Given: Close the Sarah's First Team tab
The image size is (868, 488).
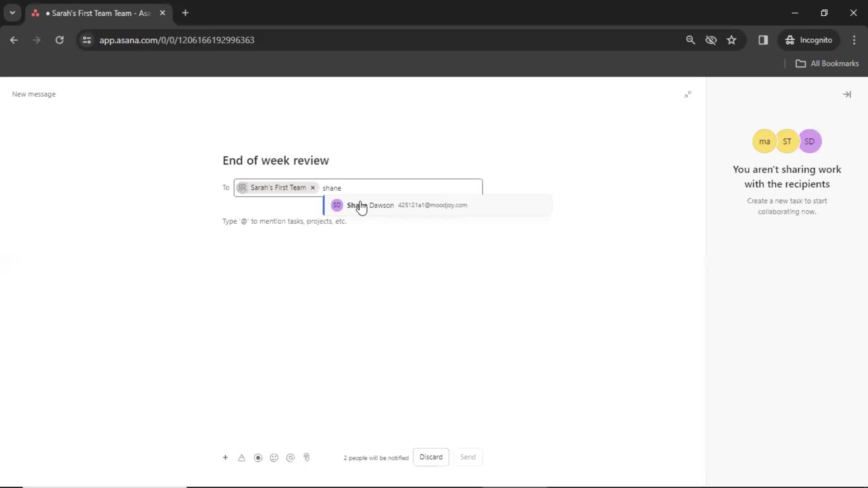Looking at the screenshot, I should [x=162, y=13].
